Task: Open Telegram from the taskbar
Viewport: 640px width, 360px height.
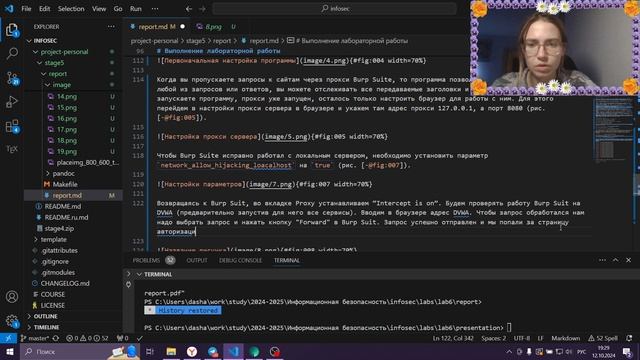Action: 213,351
